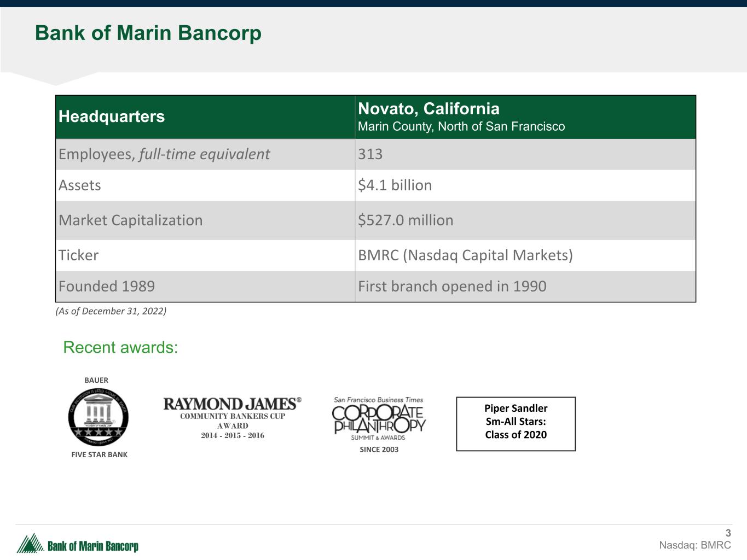Select BMRC (Nasdaq Capital Markets) text

pyautogui.click(x=465, y=255)
